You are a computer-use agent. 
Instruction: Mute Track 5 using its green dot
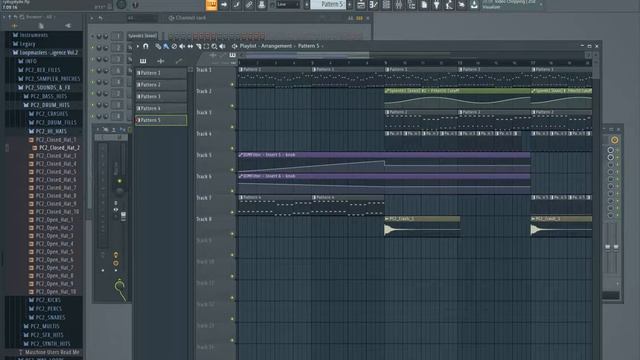[232, 169]
